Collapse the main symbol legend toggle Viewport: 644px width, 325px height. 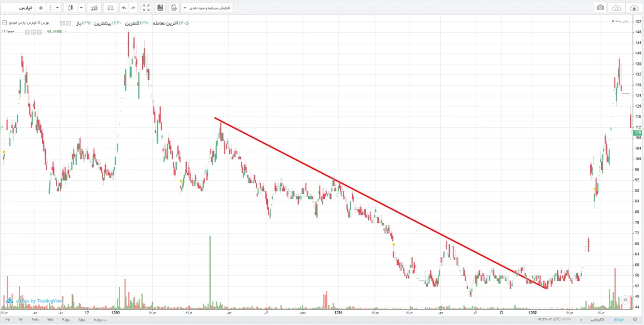pos(4,23)
